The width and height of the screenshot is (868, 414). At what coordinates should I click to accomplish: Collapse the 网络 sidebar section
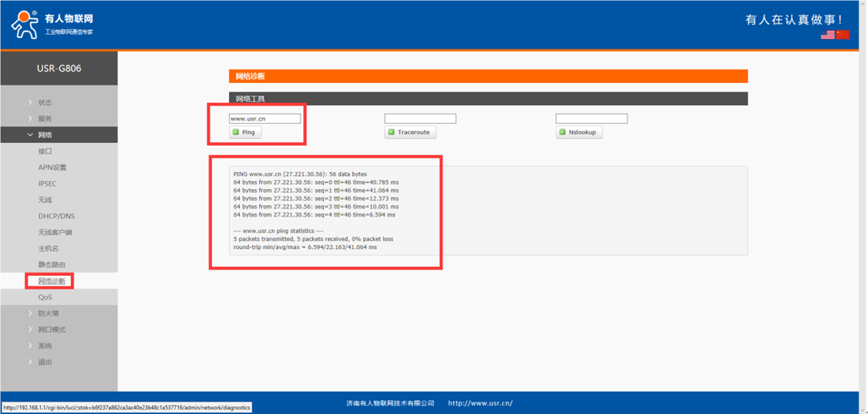pos(45,135)
